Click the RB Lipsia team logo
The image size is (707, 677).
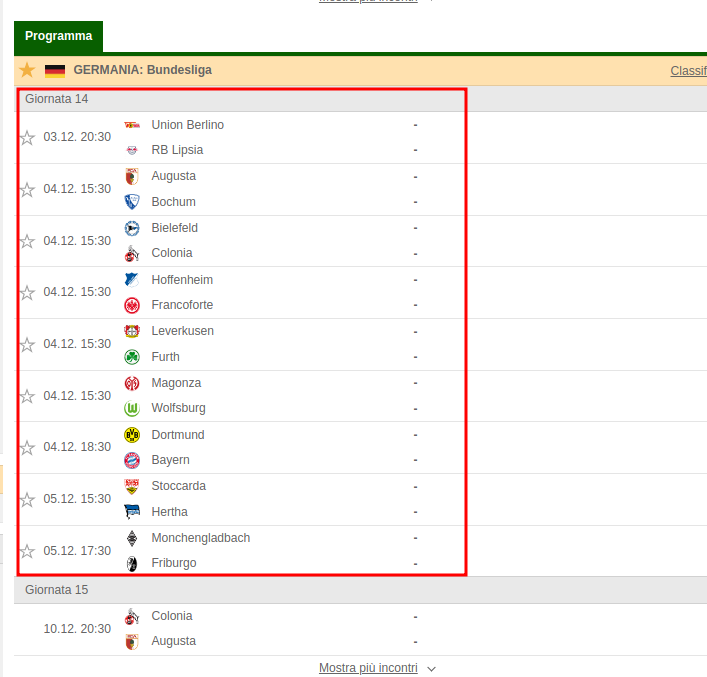[132, 150]
